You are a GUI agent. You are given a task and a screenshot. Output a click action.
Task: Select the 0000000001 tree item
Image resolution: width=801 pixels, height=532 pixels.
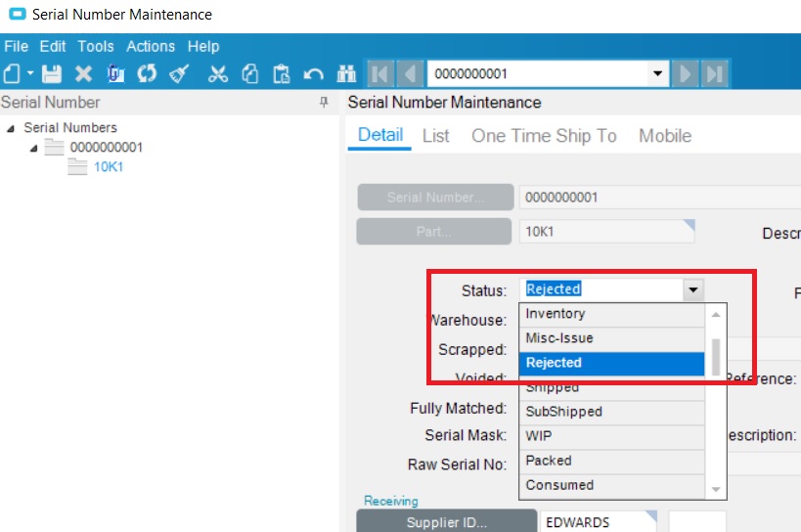[x=107, y=148]
